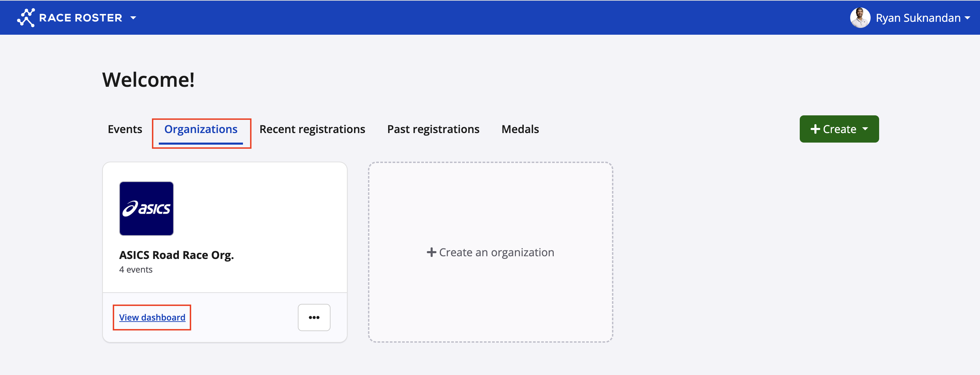Select the Organizations tab
This screenshot has height=375, width=980.
point(201,129)
